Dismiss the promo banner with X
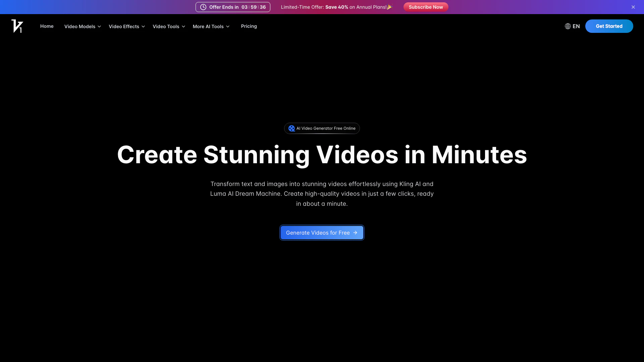Screen dimensions: 644x362 pos(633,7)
